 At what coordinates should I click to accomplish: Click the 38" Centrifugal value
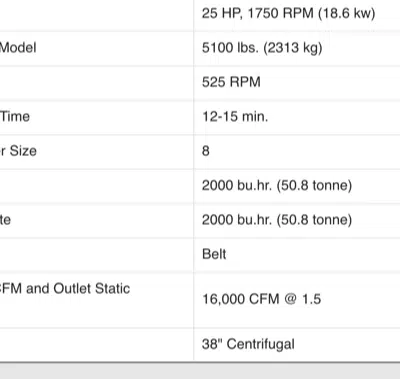click(x=248, y=344)
